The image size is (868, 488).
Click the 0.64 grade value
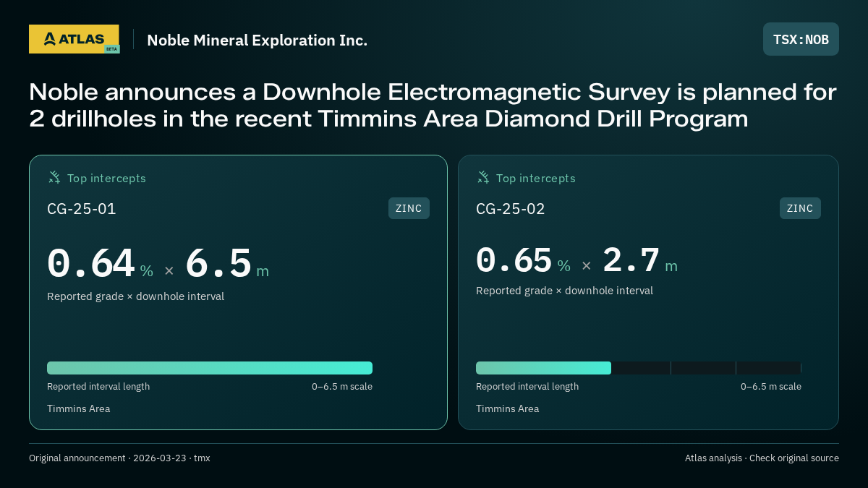click(91, 263)
